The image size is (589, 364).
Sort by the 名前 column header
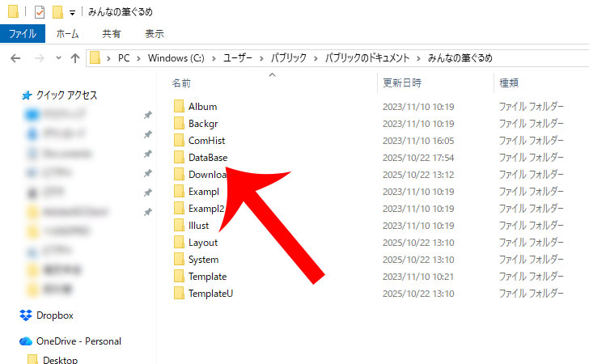[x=181, y=83]
